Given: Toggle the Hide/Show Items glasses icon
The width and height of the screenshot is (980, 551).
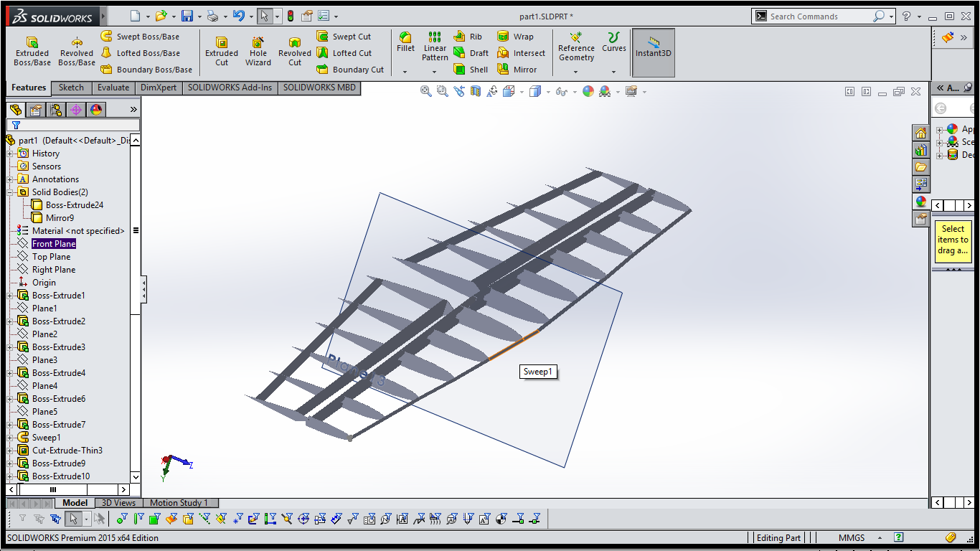Looking at the screenshot, I should pyautogui.click(x=562, y=91).
